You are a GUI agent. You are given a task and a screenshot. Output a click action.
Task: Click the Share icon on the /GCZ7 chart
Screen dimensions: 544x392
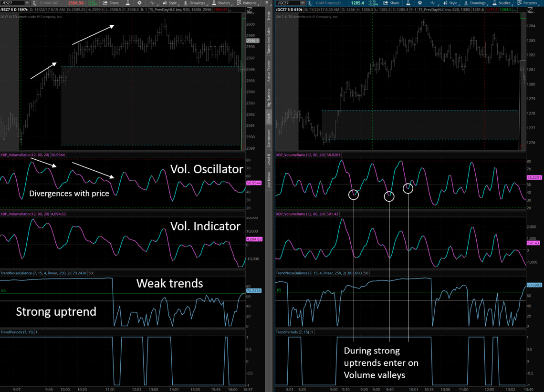[392, 3]
